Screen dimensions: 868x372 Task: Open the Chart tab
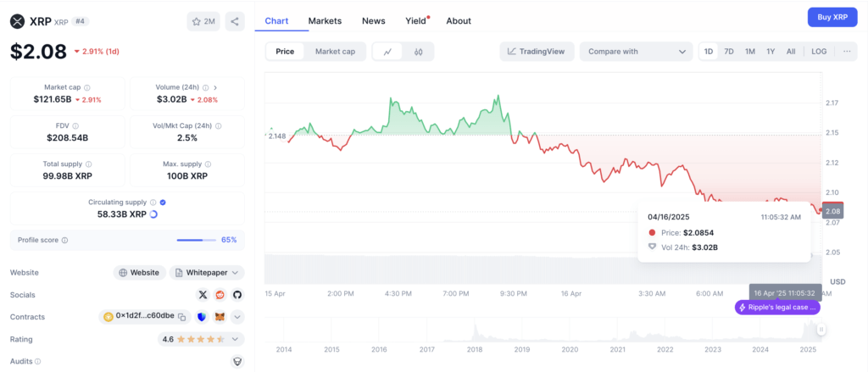point(277,21)
